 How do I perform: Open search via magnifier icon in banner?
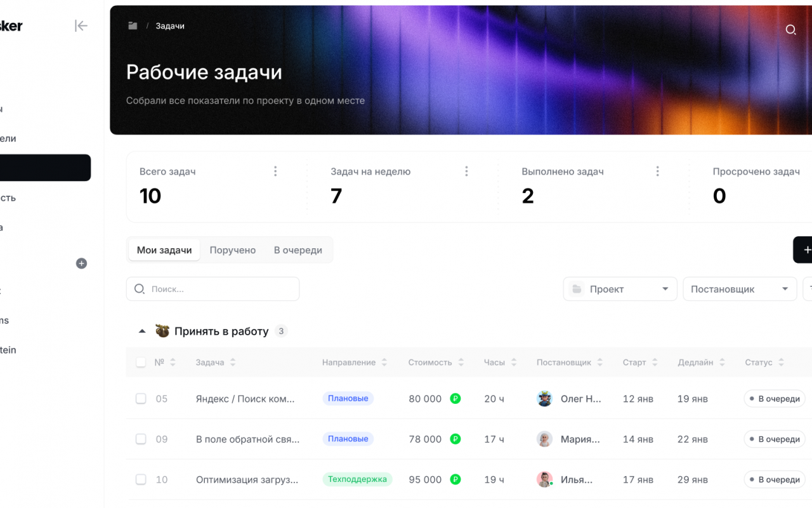[790, 29]
